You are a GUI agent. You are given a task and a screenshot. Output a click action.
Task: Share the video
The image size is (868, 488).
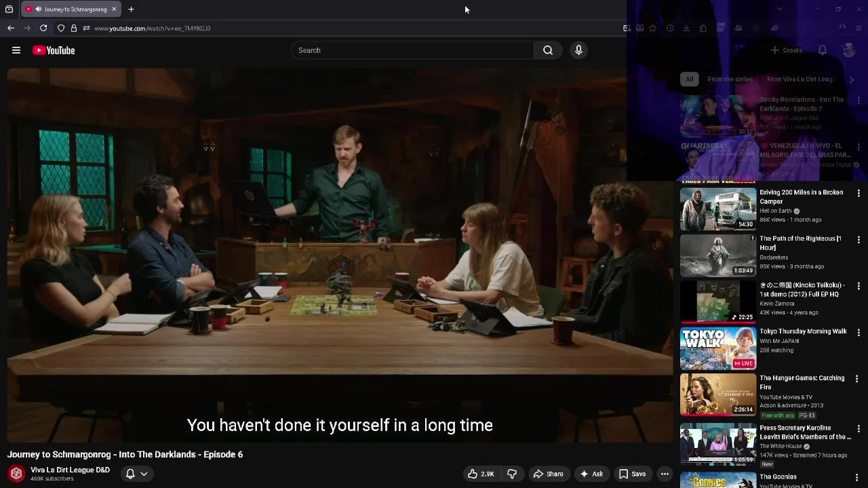click(x=548, y=474)
